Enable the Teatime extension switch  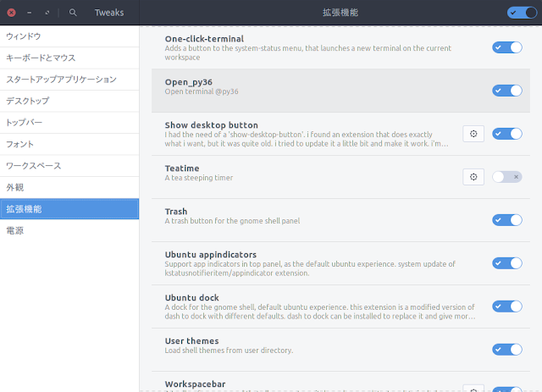(507, 177)
